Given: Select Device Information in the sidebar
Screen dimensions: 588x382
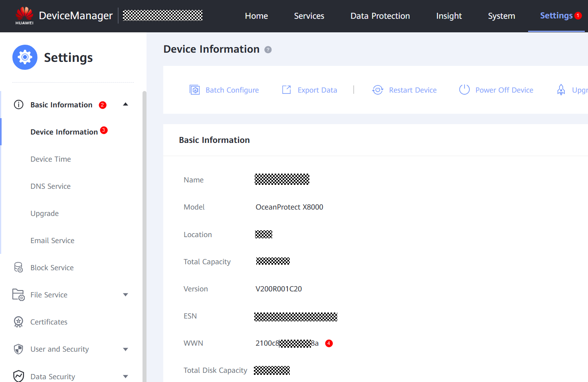Looking at the screenshot, I should (64, 132).
